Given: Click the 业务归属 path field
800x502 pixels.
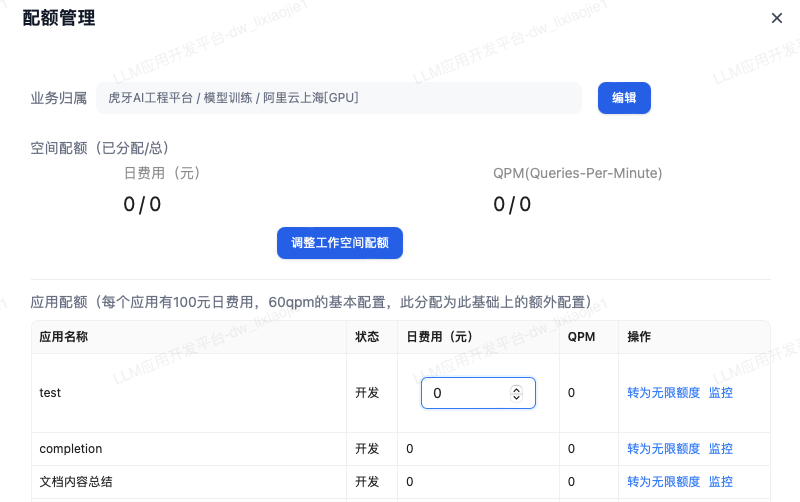Looking at the screenshot, I should click(x=340, y=98).
